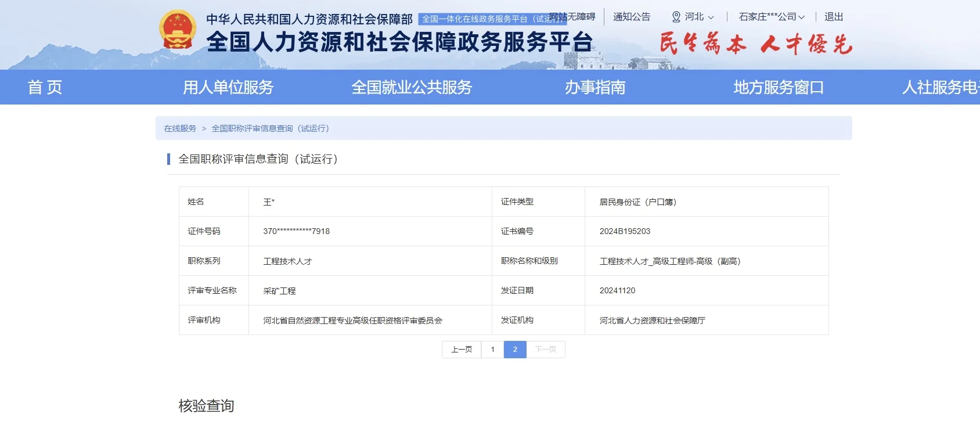
Task: Open the 用人单位服务 menu
Action: tap(228, 87)
